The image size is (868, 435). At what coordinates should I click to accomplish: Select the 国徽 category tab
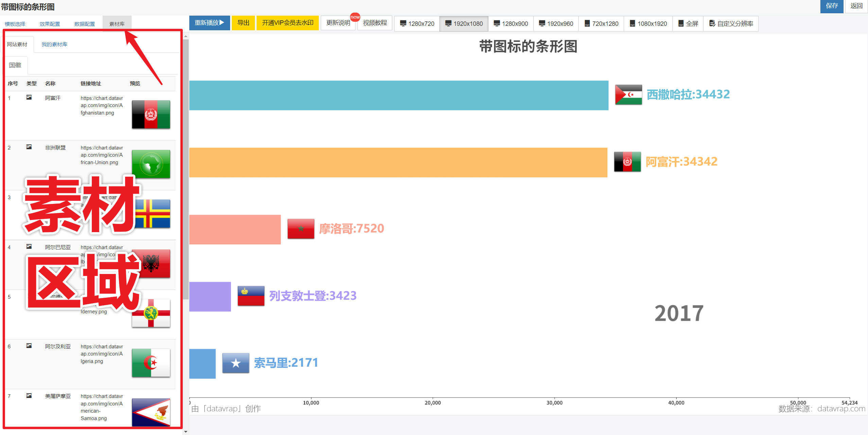tap(15, 65)
